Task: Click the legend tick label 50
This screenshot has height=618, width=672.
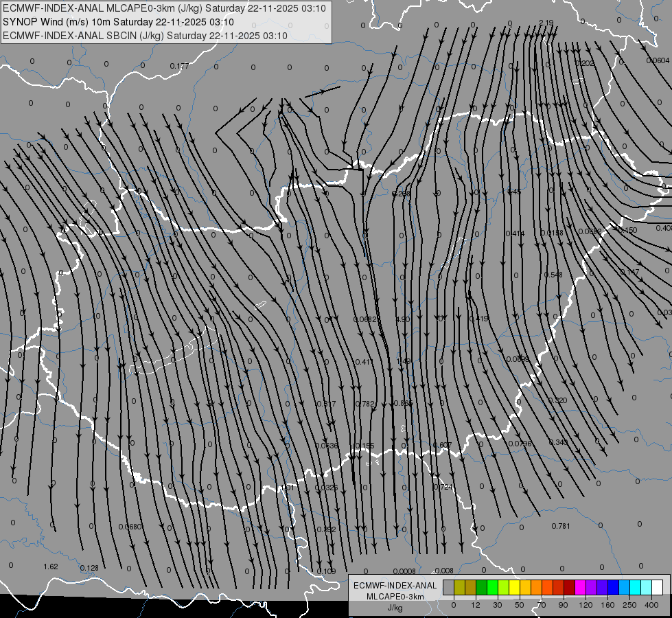Action: click(520, 605)
